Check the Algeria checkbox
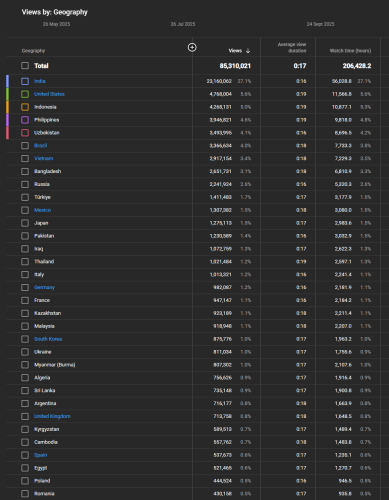This screenshot has width=389, height=500. click(x=25, y=378)
